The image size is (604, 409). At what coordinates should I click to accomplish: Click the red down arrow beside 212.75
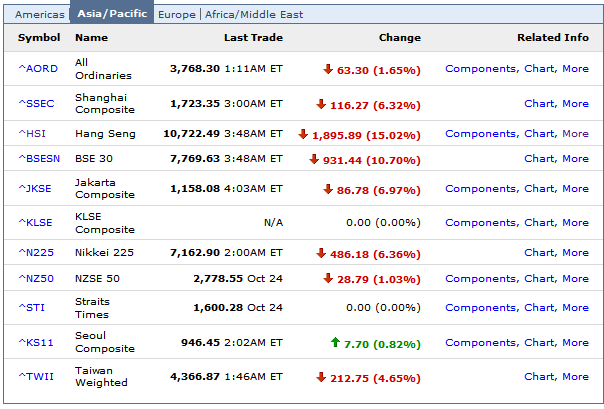click(321, 377)
